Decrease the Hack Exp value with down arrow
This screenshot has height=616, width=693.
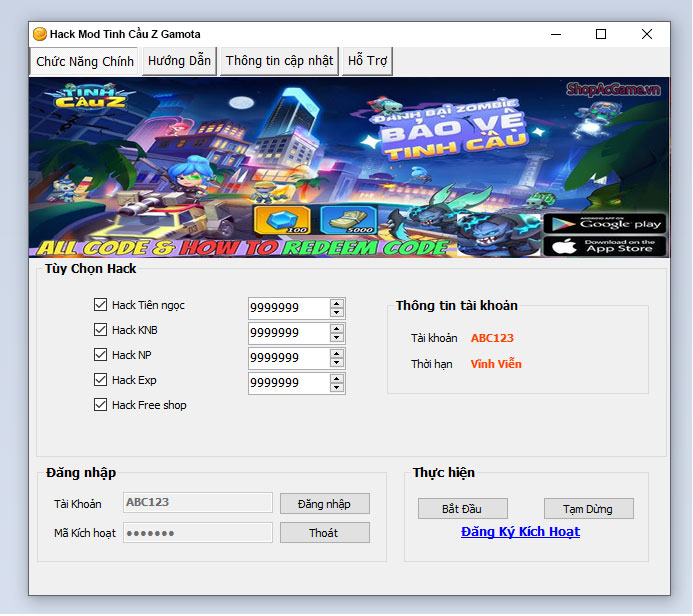coord(337,388)
